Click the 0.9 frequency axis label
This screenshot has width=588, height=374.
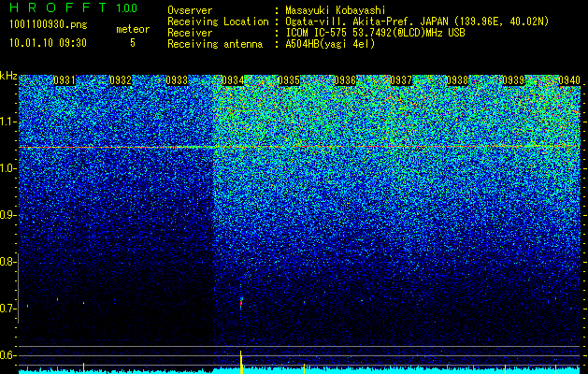7,215
